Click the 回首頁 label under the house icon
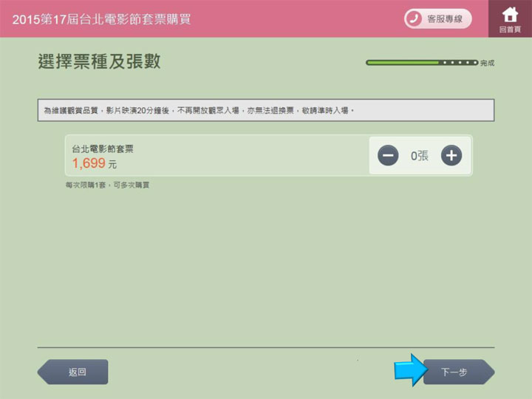Viewport: 532px width, 399px height. point(510,30)
